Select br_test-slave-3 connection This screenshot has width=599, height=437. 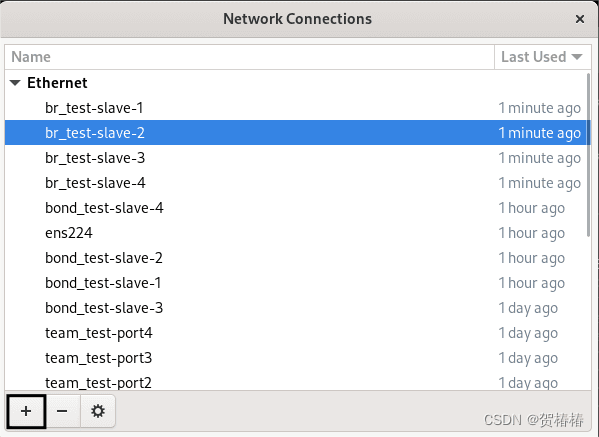point(295,158)
